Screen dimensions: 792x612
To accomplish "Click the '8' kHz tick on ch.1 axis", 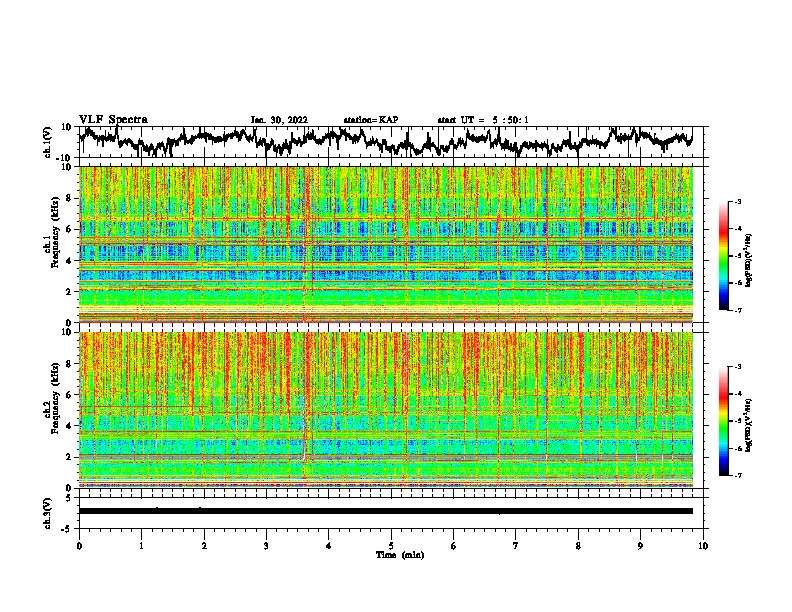I will (70, 198).
